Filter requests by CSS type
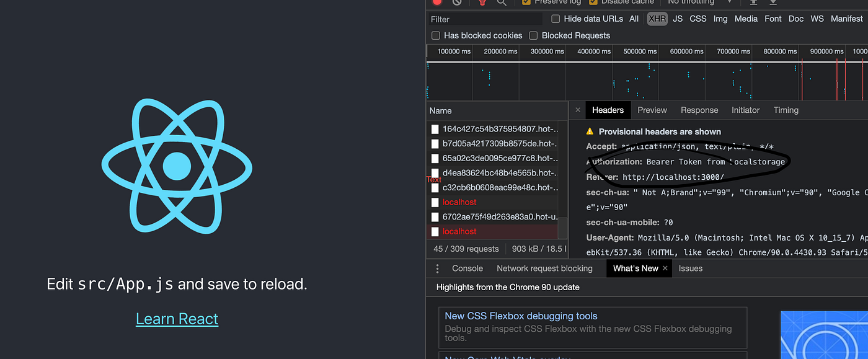The image size is (868, 359). (x=697, y=19)
